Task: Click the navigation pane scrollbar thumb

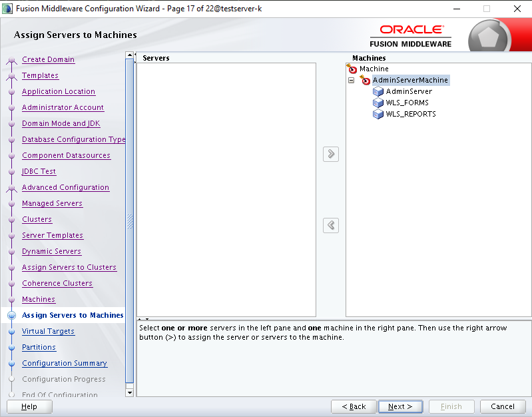Action: point(129,220)
